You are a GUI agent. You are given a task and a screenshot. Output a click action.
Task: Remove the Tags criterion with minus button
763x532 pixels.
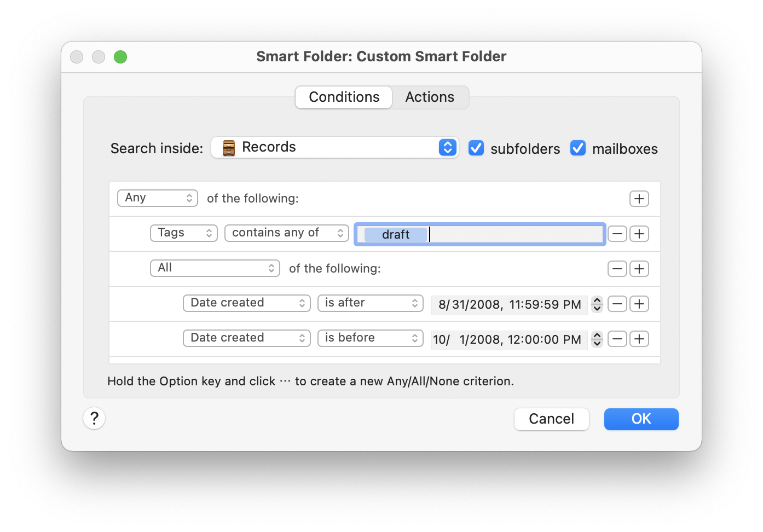[617, 234]
